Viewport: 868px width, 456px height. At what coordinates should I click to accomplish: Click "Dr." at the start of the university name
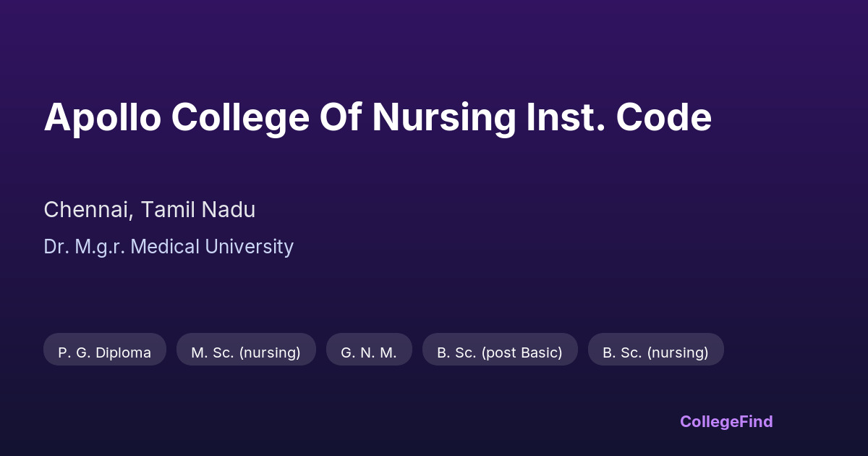tap(55, 247)
